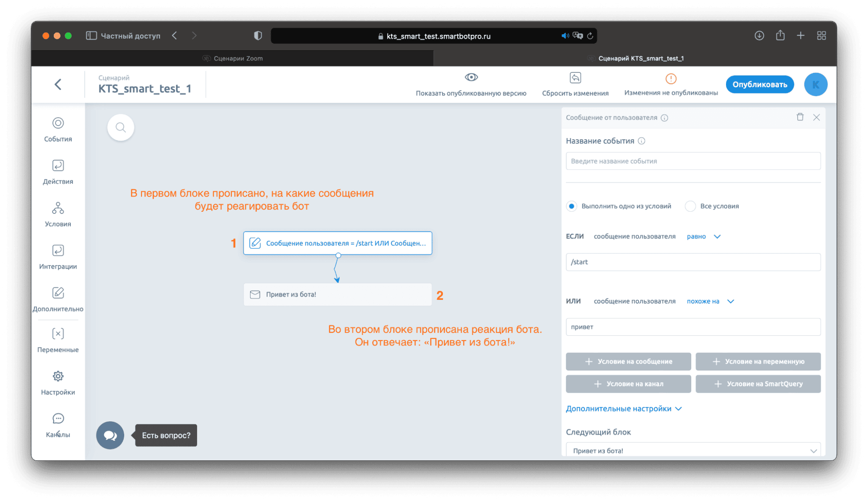868x502 pixels.
Task: Open the Настройки gear section
Action: click(58, 383)
